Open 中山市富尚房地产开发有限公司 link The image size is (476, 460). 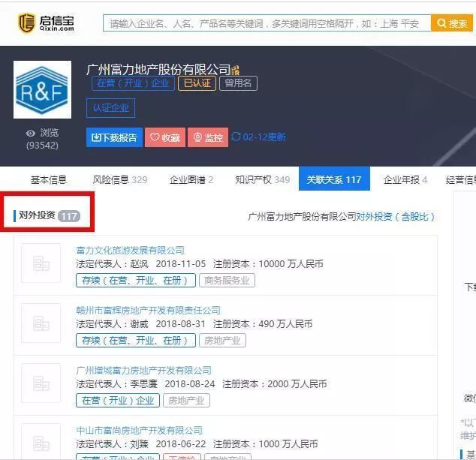tap(139, 430)
